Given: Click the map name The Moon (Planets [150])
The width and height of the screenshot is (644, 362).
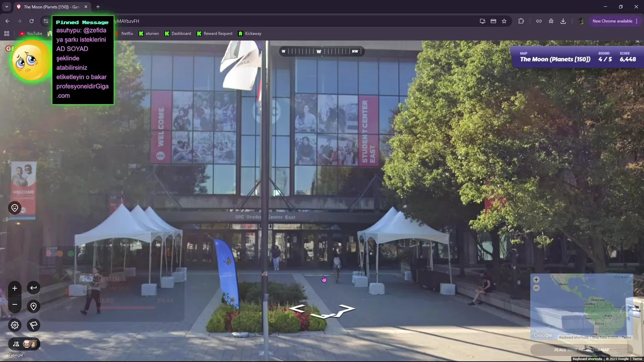Looking at the screenshot, I should click(x=555, y=59).
